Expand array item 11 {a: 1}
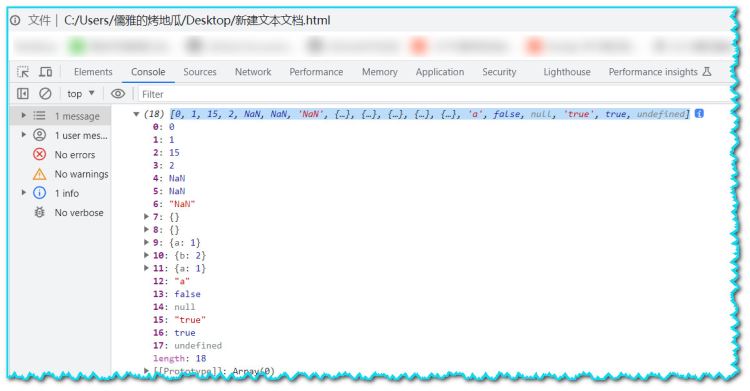 (146, 268)
